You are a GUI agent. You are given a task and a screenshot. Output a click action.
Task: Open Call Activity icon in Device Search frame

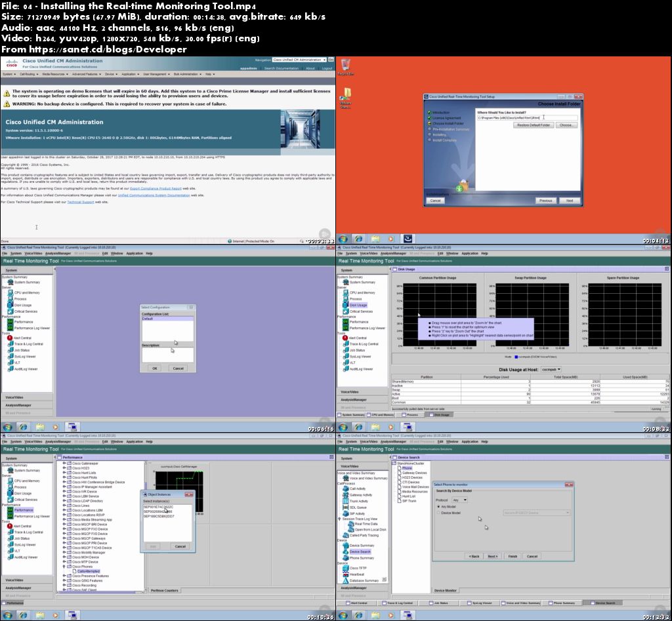tap(345, 489)
